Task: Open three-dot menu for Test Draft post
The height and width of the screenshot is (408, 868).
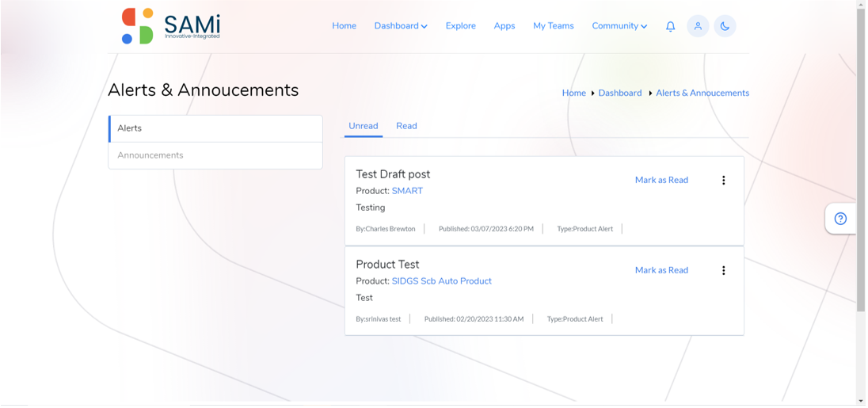Action: (724, 180)
